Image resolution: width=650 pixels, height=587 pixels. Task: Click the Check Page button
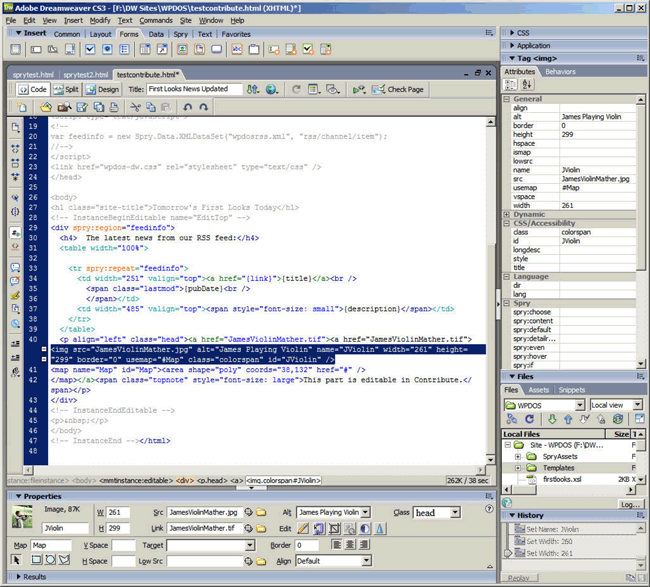[x=398, y=89]
